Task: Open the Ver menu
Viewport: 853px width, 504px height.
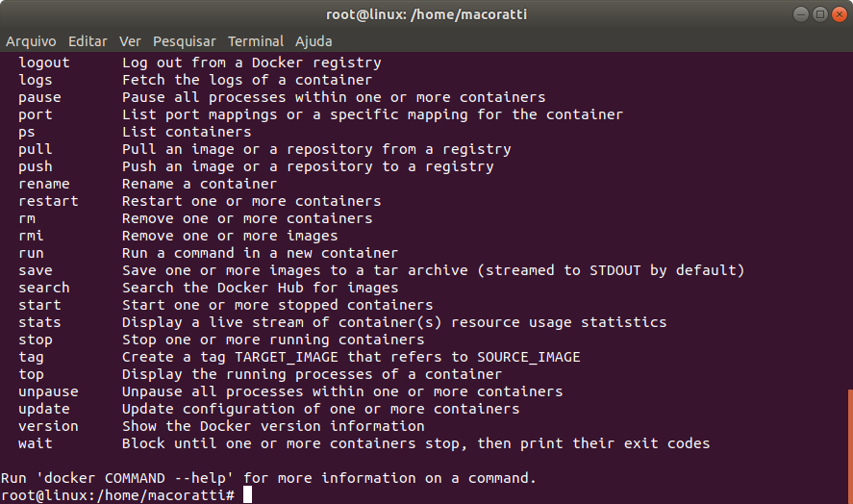Action: 130,41
